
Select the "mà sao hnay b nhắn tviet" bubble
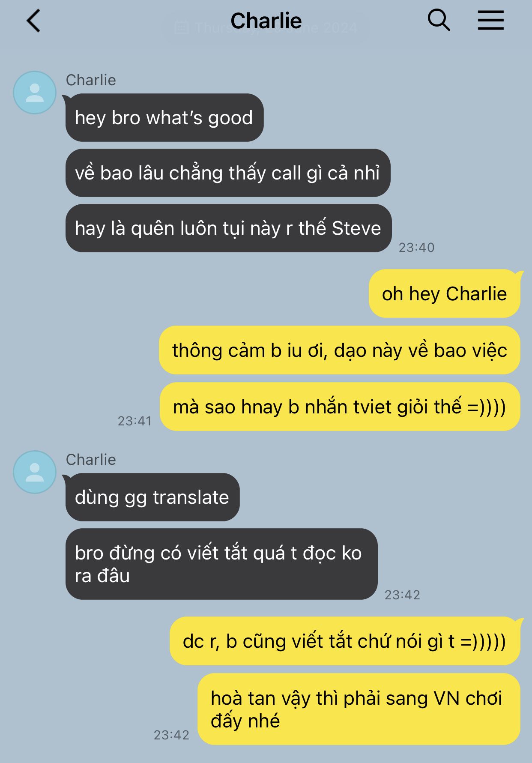[x=340, y=407]
